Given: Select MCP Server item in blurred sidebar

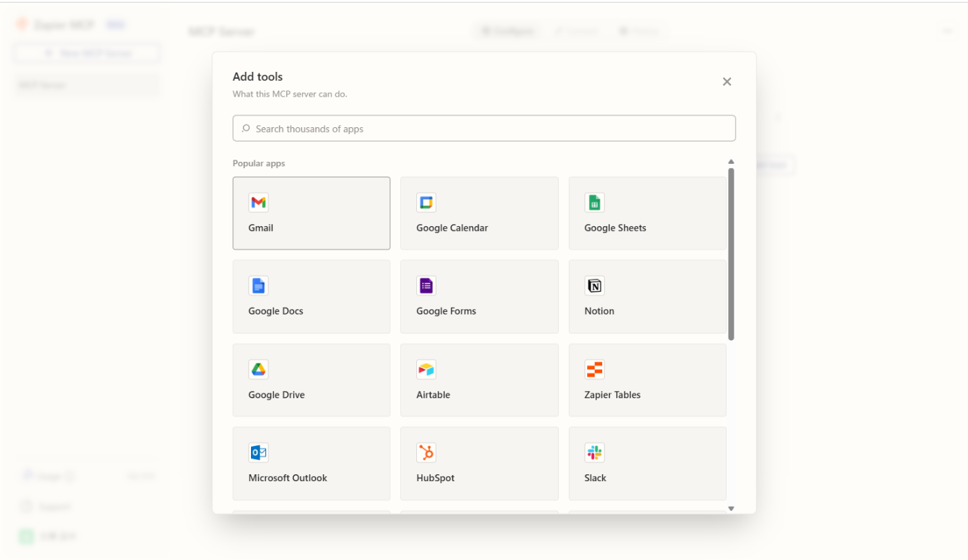Looking at the screenshot, I should pos(87,85).
